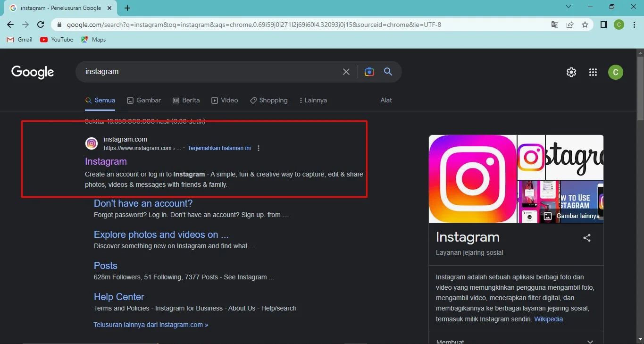Viewport: 644px width, 344px height.
Task: Open the Wikipedia link in description
Action: tap(548, 319)
